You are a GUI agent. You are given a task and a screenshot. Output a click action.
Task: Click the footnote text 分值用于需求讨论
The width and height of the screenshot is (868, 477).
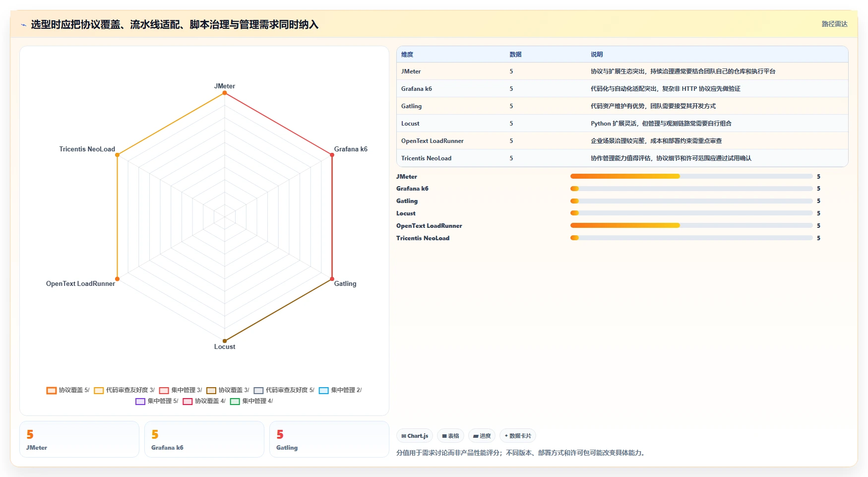click(x=522, y=453)
